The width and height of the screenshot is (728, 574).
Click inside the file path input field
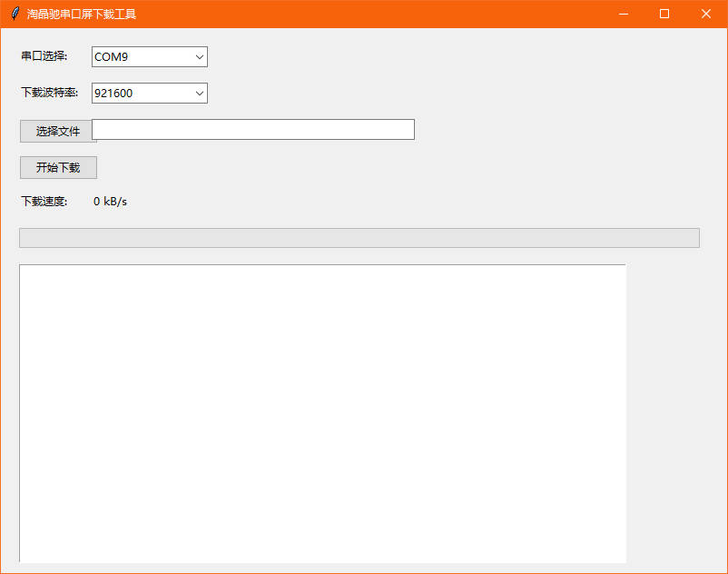(x=254, y=129)
